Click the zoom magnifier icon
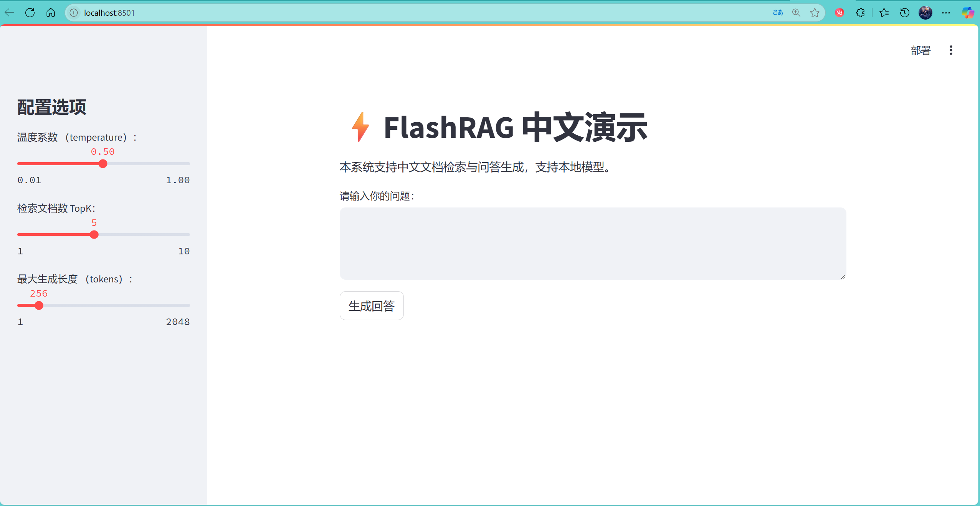The width and height of the screenshot is (980, 506). pyautogui.click(x=796, y=13)
